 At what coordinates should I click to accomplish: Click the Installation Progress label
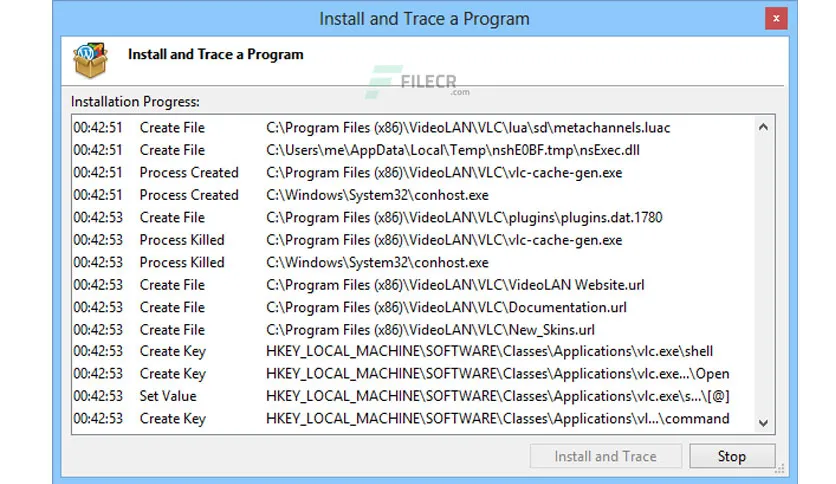135,102
